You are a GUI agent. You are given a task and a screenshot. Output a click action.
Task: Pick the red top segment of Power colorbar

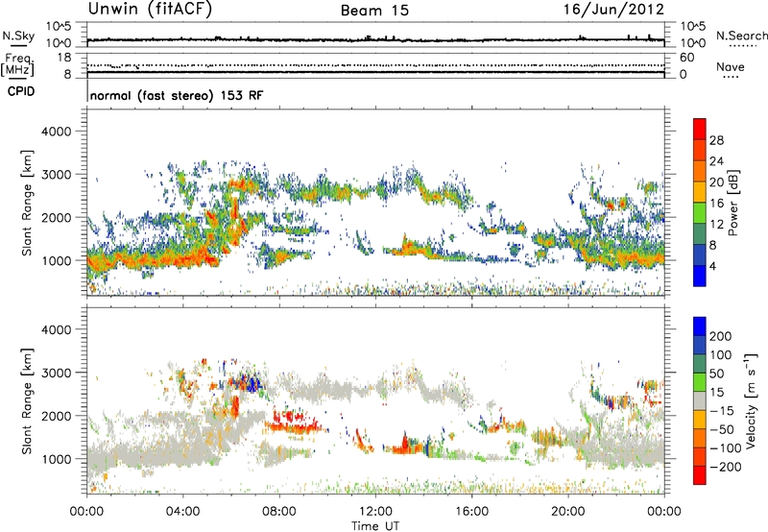coord(700,129)
